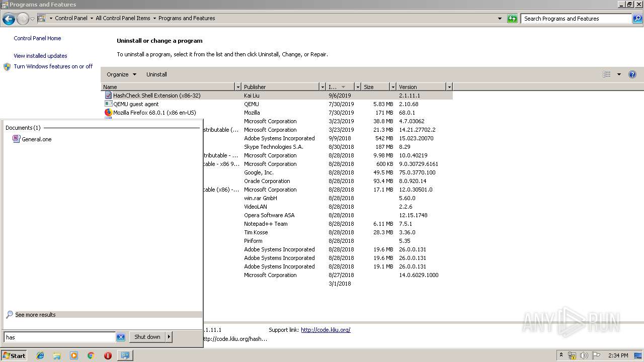
Task: Select the Piriform publisher row
Action: coord(328,241)
